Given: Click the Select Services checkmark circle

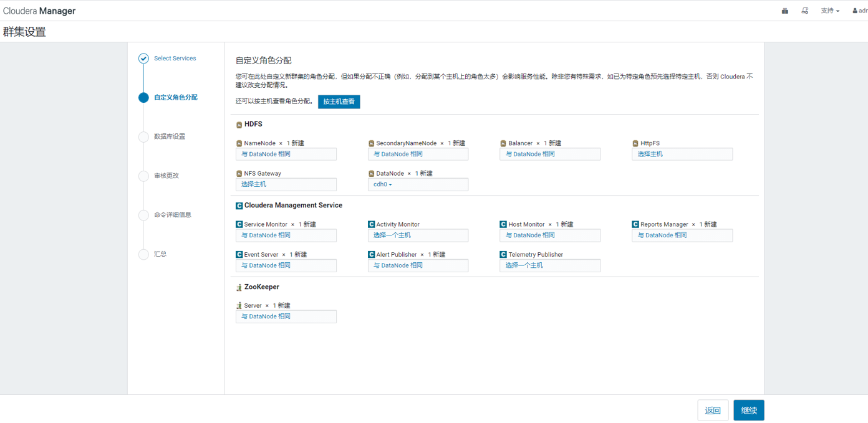Looking at the screenshot, I should (x=143, y=59).
